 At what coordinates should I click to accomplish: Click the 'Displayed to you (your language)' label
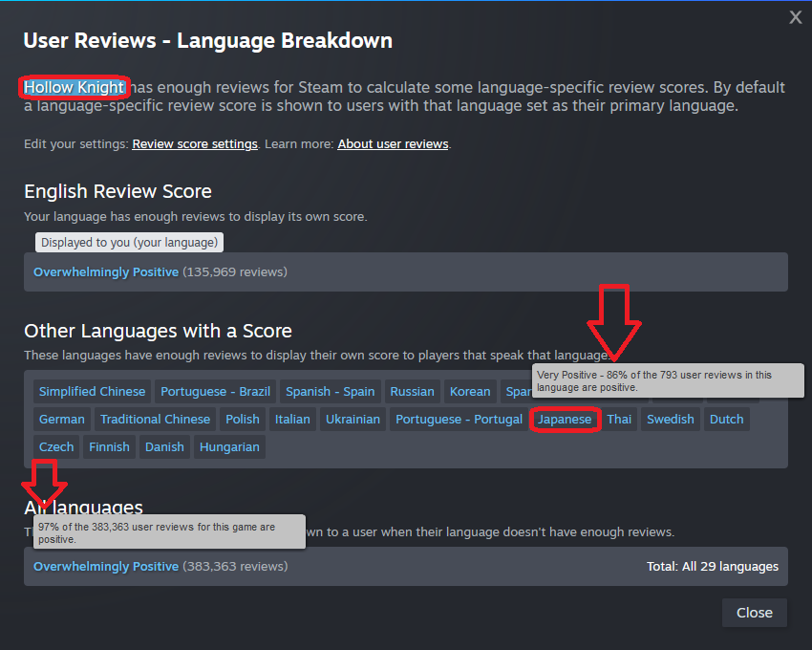[x=130, y=243]
